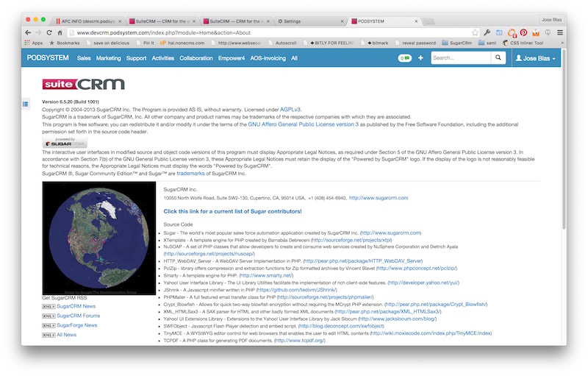The height and width of the screenshot is (376, 588).
Task: Click the blue calendar extension icon
Action: [x=499, y=32]
